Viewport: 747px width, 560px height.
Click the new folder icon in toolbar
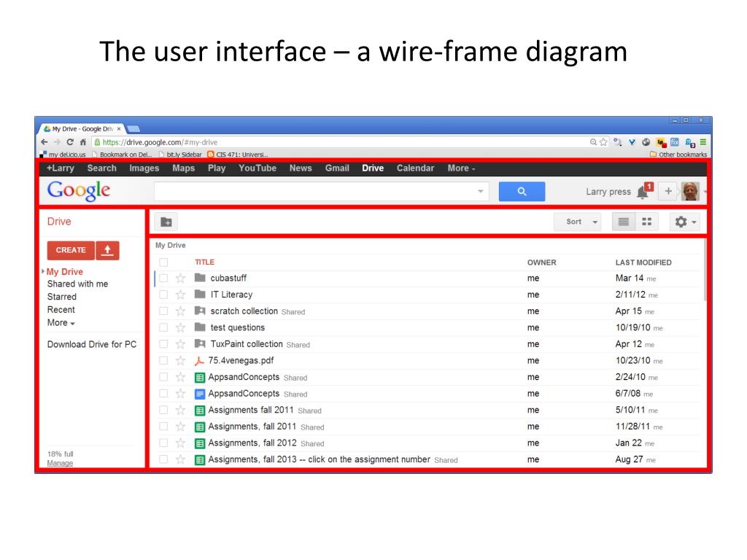coord(166,222)
